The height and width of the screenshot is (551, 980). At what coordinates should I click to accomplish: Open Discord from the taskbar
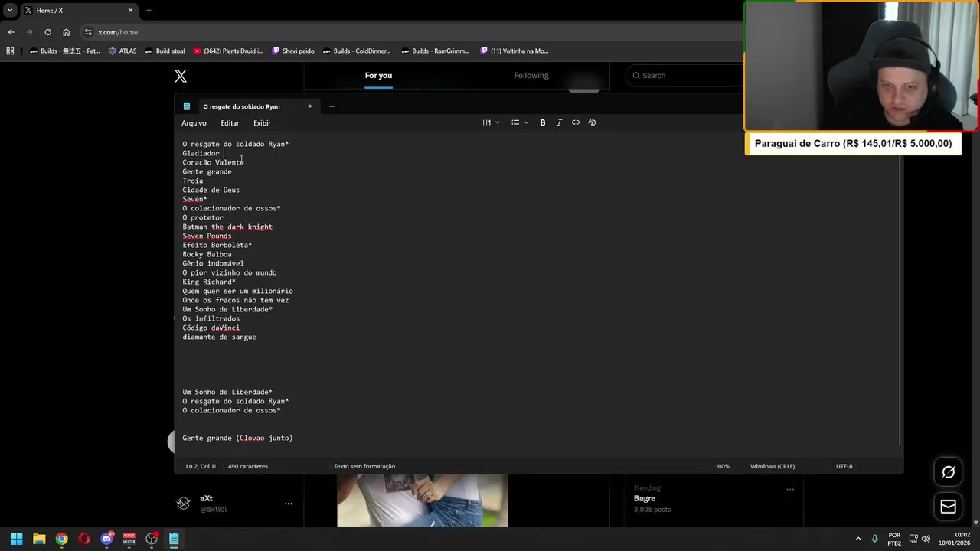click(x=106, y=539)
